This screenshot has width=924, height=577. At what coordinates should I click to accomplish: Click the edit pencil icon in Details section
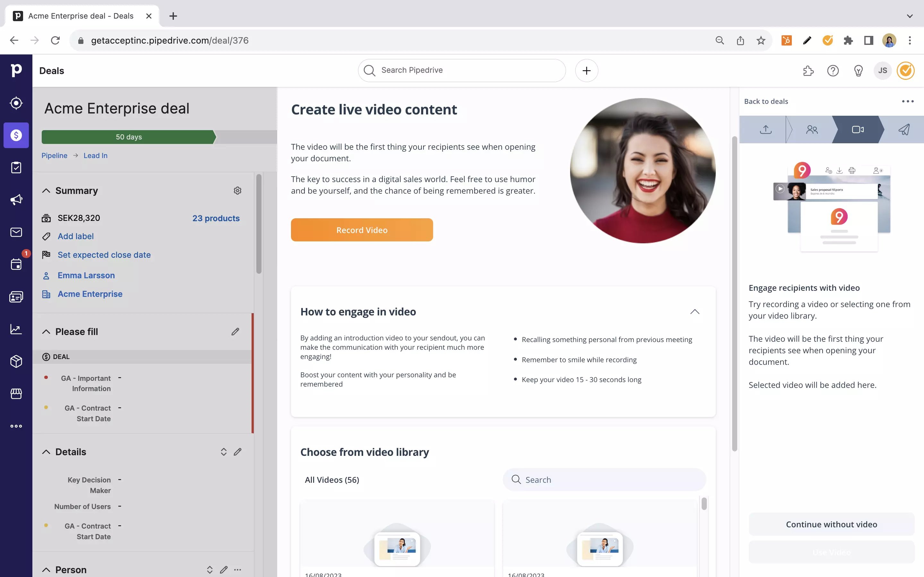(237, 451)
